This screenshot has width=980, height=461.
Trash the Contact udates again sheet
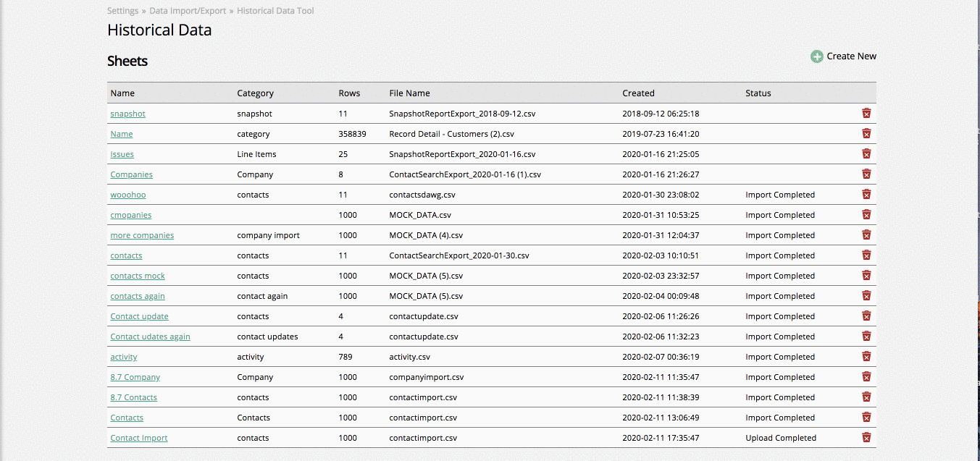[x=866, y=337]
